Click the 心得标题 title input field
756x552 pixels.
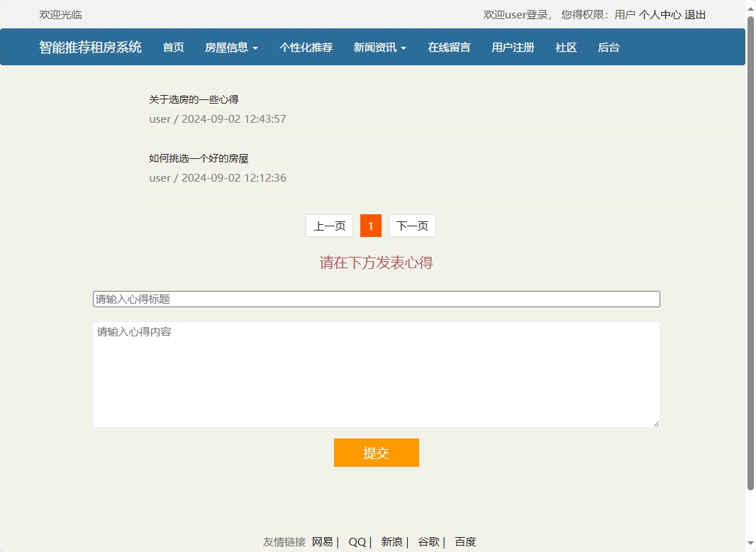pyautogui.click(x=376, y=299)
